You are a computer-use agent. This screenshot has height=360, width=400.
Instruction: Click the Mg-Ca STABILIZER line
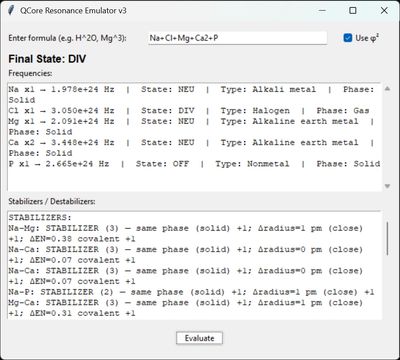coord(186,308)
